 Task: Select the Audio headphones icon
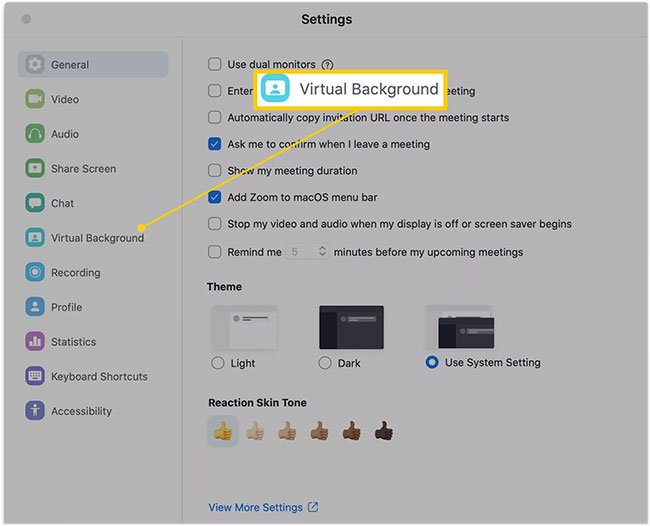35,134
